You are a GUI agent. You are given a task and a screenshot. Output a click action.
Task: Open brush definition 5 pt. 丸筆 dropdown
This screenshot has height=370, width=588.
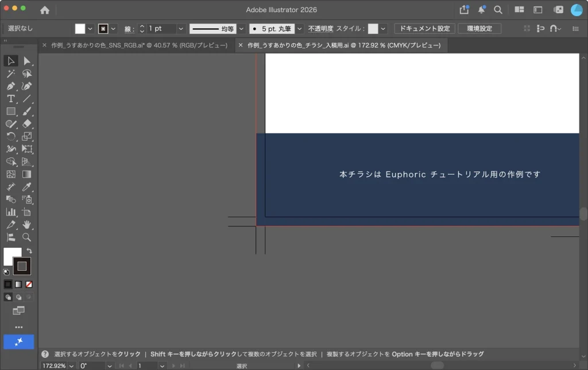299,29
